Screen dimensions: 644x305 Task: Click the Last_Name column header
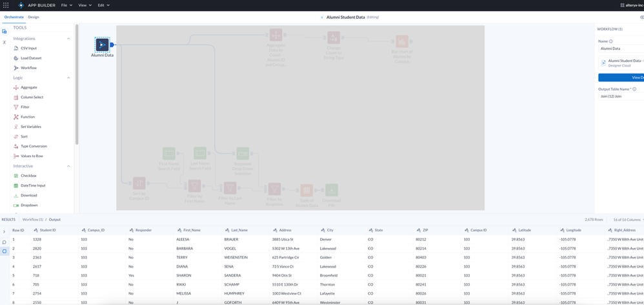tap(245, 230)
